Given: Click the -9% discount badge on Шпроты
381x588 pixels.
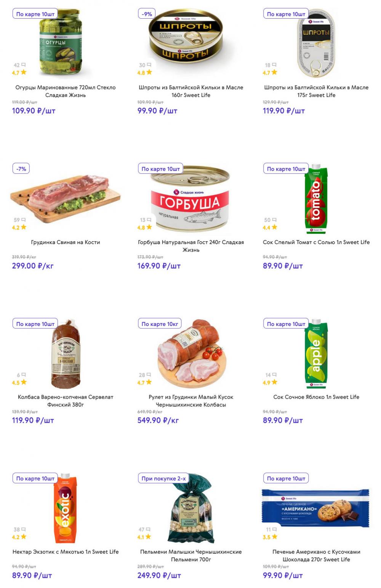Looking at the screenshot, I should (147, 14).
